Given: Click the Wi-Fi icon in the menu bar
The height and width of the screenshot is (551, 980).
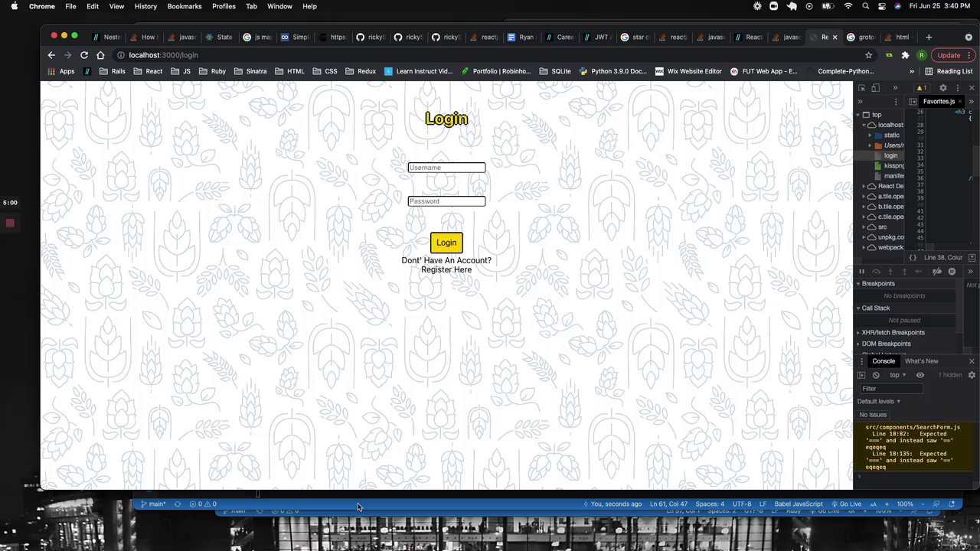Looking at the screenshot, I should (x=848, y=6).
